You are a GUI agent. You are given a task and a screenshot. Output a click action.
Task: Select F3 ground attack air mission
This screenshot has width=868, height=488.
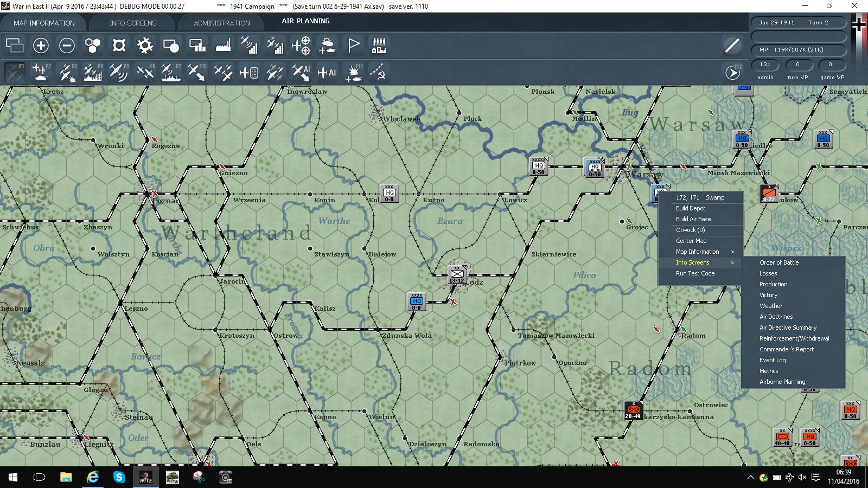point(67,72)
